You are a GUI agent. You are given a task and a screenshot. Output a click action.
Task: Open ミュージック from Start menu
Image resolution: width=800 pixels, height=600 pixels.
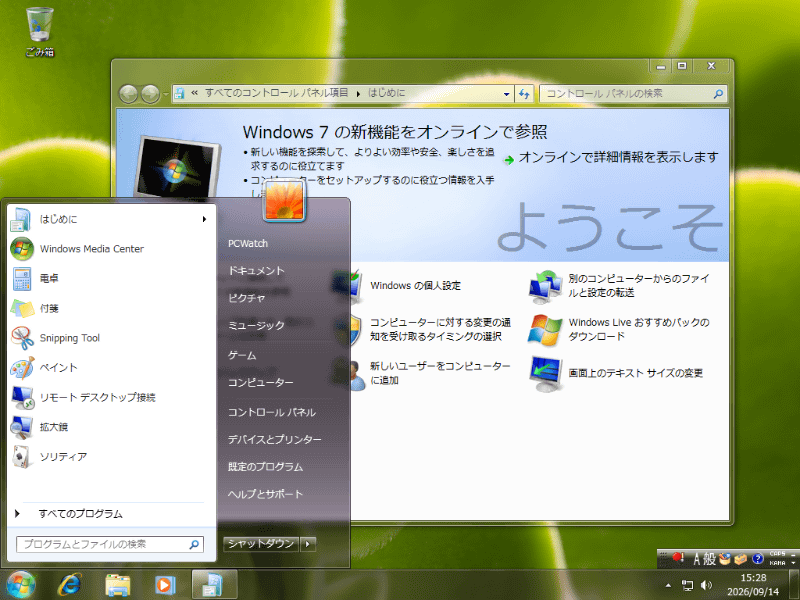pyautogui.click(x=256, y=326)
